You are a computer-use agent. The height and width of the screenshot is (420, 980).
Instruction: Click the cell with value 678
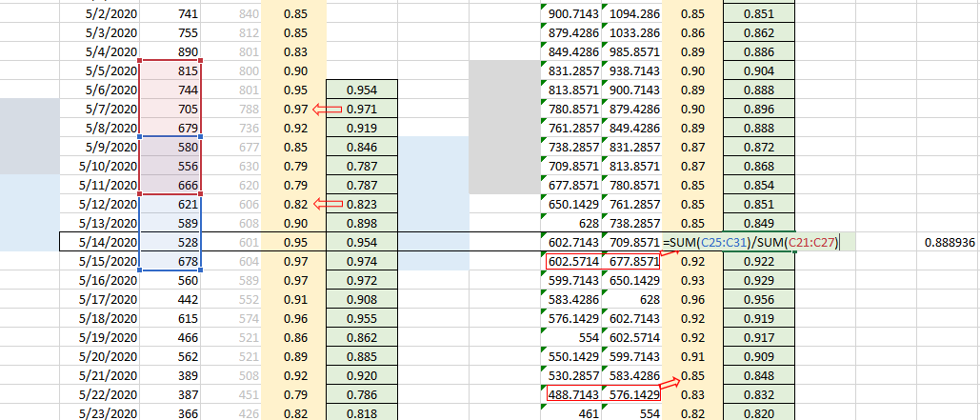click(x=170, y=261)
